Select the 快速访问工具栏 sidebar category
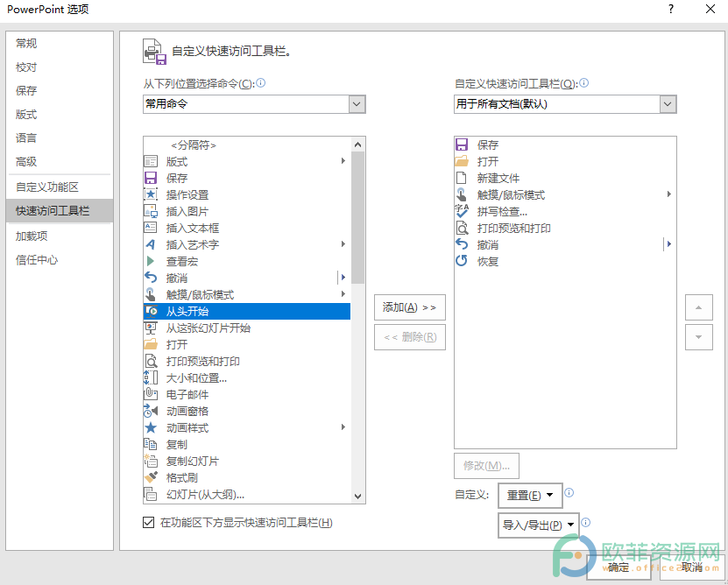 pos(60,211)
